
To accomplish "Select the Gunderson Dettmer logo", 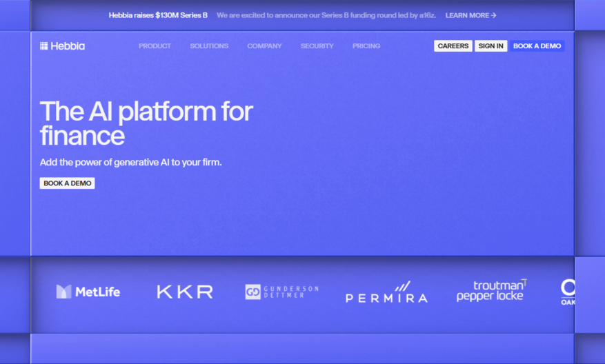I will pyautogui.click(x=282, y=292).
